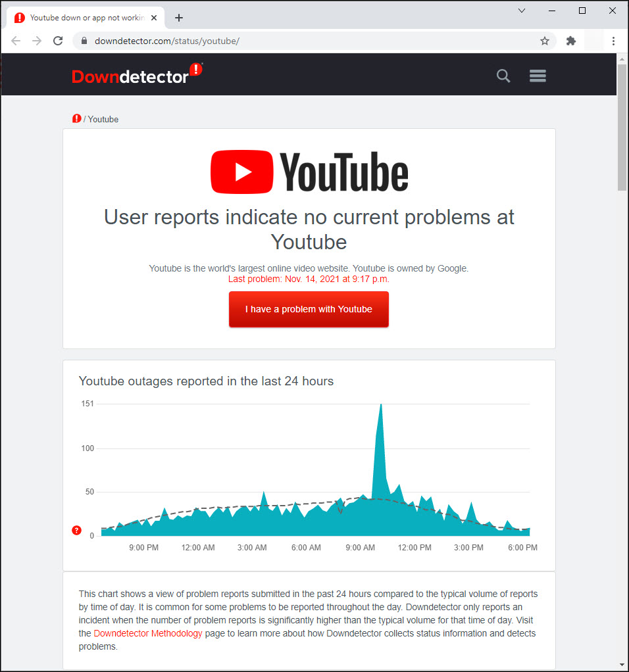The height and width of the screenshot is (672, 629).
Task: Open Downdetector search magnifier
Action: 503,76
